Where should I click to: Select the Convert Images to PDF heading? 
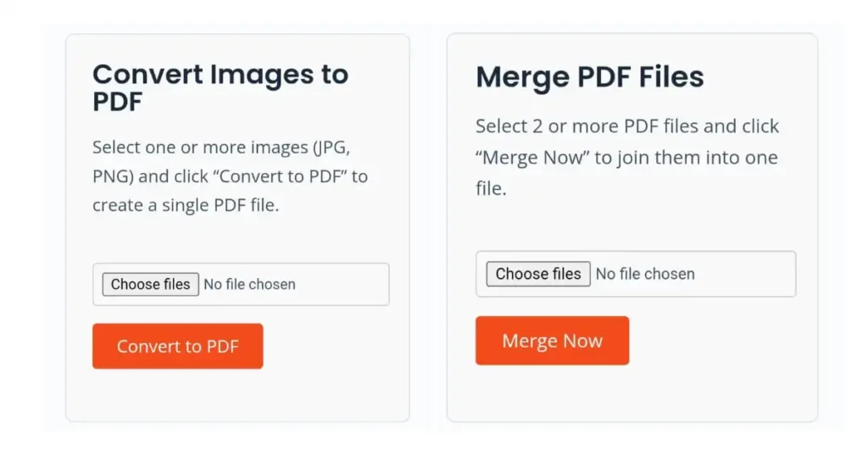click(220, 87)
